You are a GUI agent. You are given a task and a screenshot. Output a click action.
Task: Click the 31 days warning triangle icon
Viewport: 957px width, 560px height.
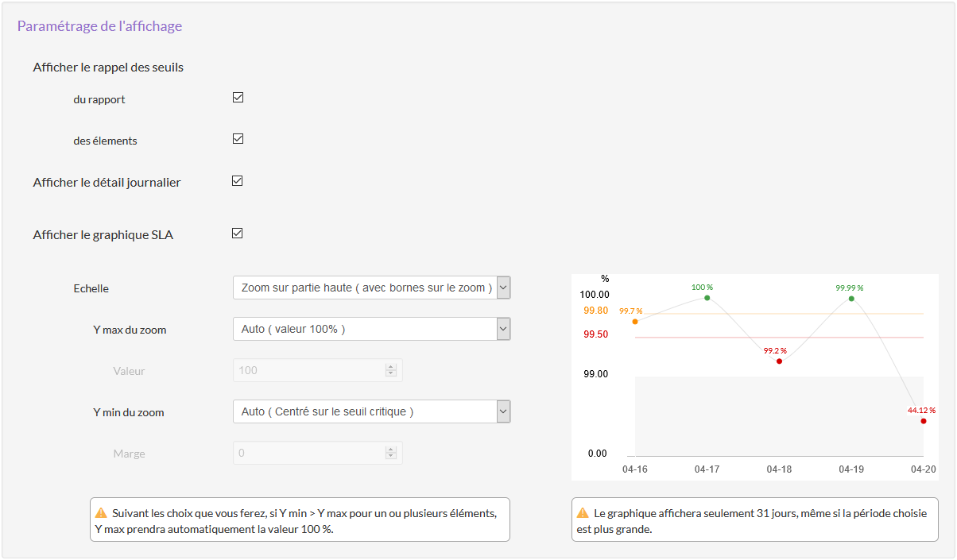click(583, 513)
